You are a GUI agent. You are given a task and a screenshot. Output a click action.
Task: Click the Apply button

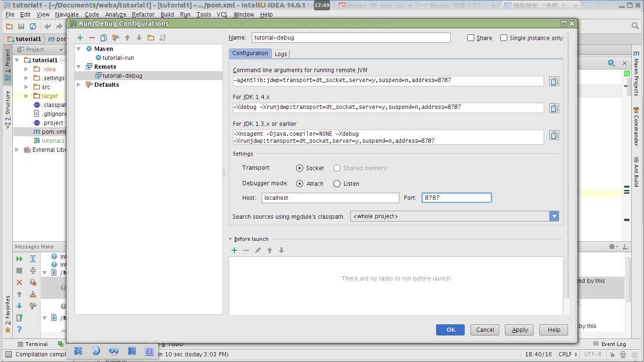point(519,329)
